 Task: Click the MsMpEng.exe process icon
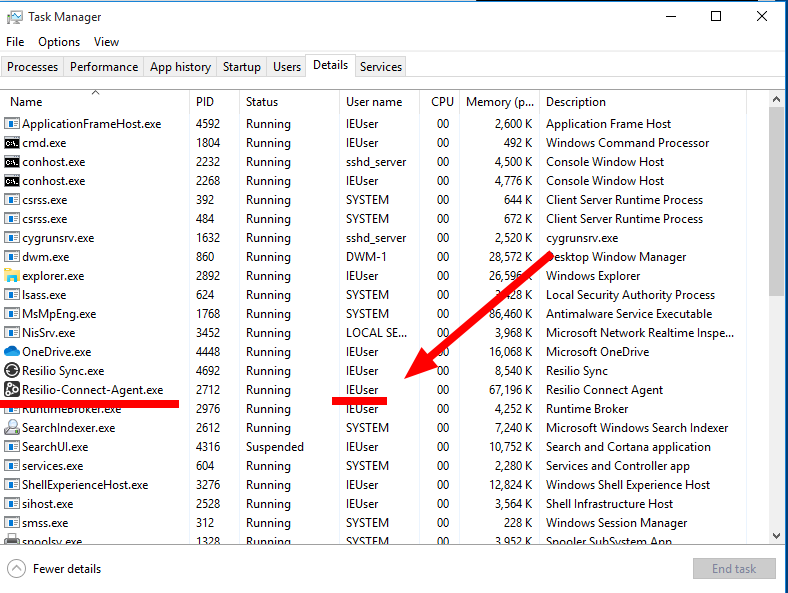(x=12, y=314)
